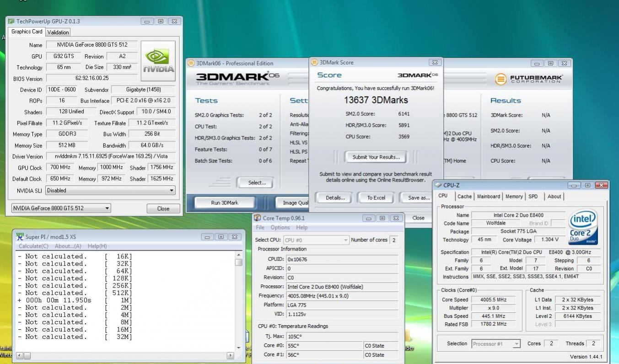Image resolution: width=619 pixels, height=364 pixels.
Task: Open the Cache tab in CPU-Z
Action: tap(464, 196)
